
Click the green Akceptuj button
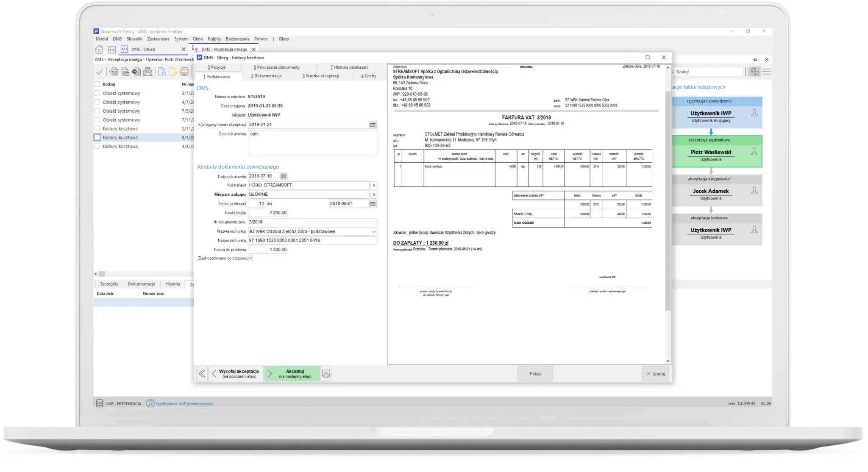[292, 374]
